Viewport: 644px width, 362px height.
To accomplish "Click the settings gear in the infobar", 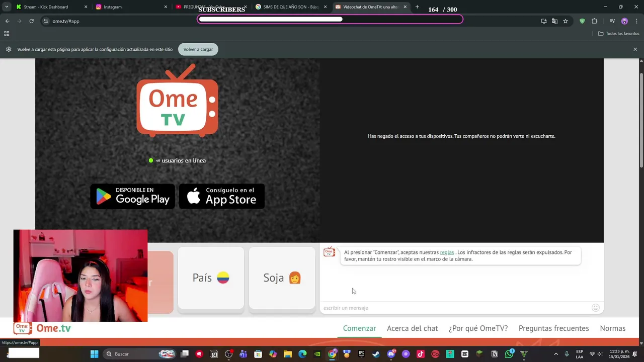I will [x=9, y=49].
